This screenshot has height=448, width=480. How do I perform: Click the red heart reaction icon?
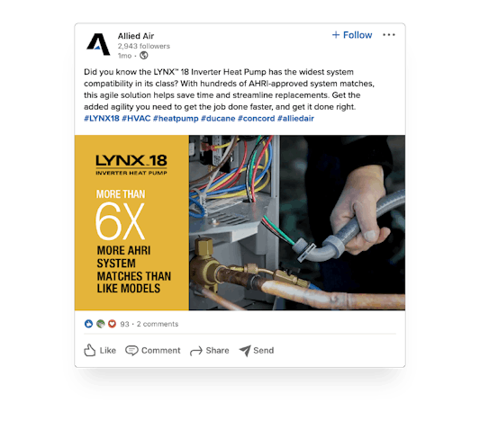point(112,324)
